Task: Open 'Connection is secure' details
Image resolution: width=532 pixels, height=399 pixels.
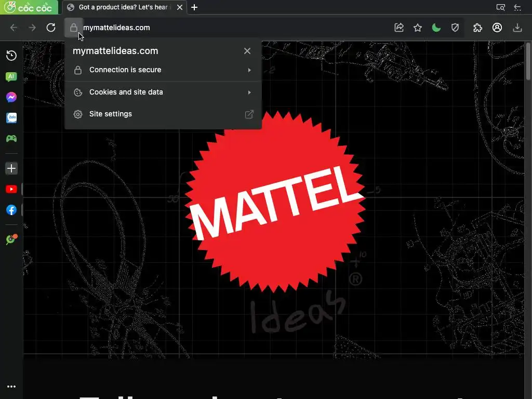Action: coord(163,70)
